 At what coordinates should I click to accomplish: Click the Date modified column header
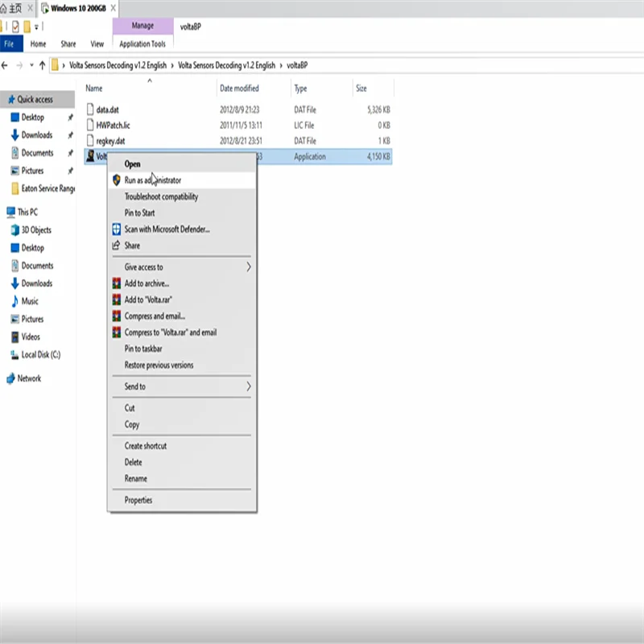[239, 89]
